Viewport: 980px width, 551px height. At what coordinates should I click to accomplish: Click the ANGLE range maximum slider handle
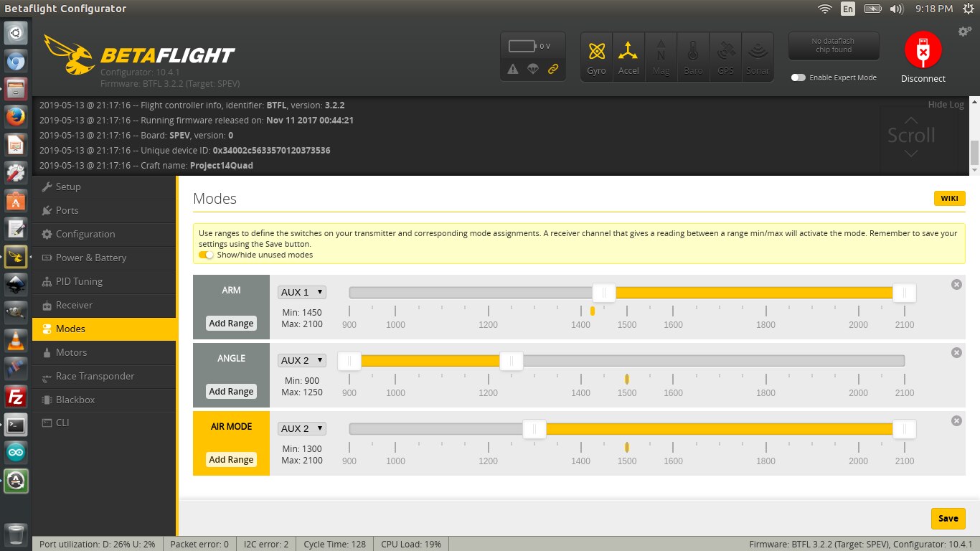click(x=512, y=360)
